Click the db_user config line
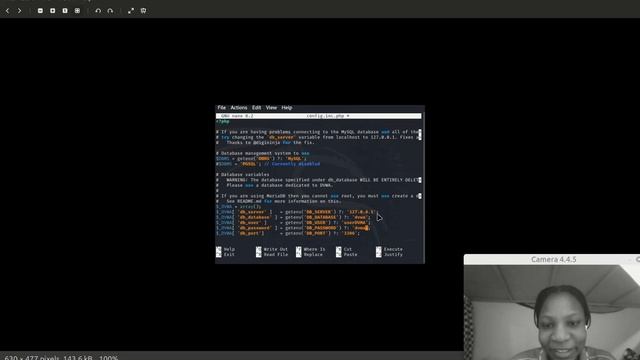The width and height of the screenshot is (640, 360). pos(293,222)
